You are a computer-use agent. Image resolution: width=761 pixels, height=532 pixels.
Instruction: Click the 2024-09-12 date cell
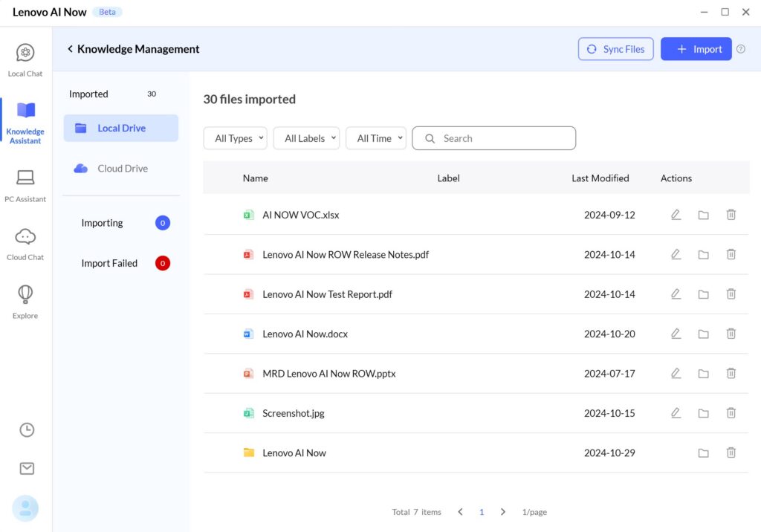tap(609, 215)
